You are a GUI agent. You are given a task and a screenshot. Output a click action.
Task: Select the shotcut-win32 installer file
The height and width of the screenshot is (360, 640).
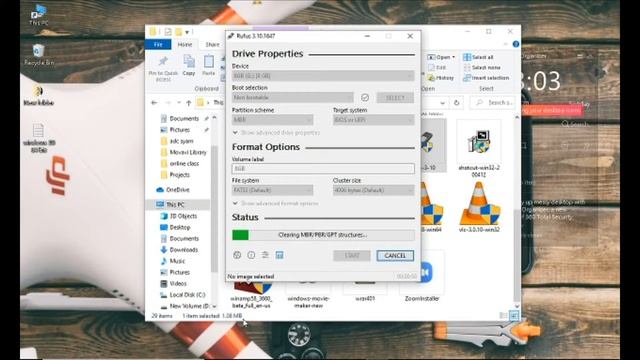(478, 149)
